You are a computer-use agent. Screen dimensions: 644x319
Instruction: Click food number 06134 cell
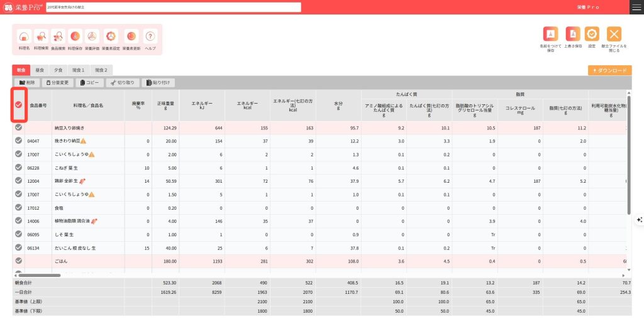38,248
